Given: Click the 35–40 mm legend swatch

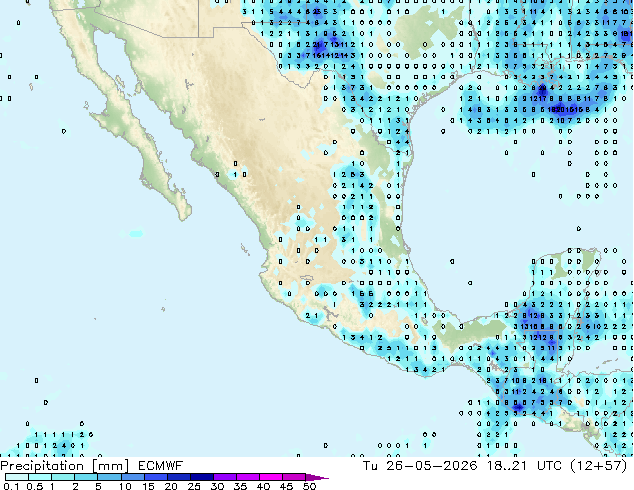Looking at the screenshot, I should pos(248,477).
